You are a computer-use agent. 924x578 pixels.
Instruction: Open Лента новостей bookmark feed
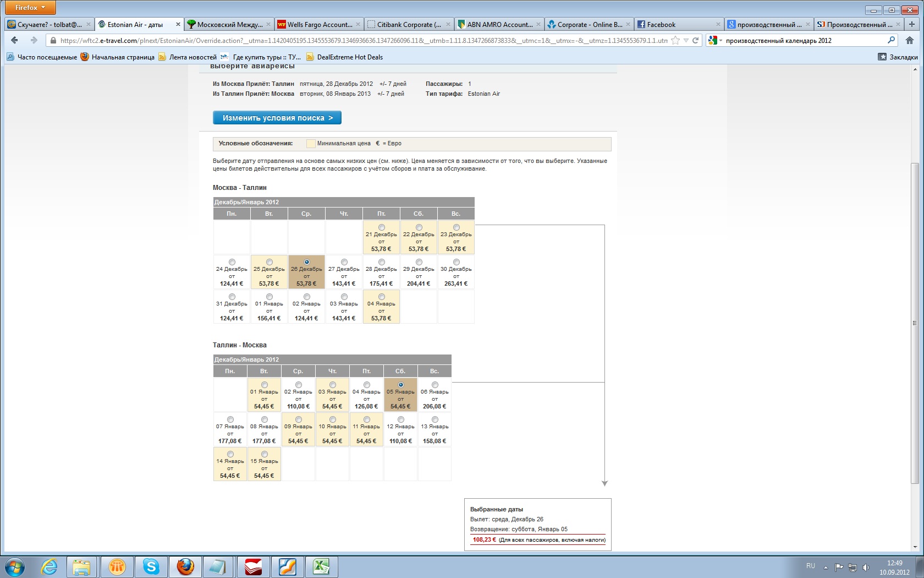tap(188, 57)
